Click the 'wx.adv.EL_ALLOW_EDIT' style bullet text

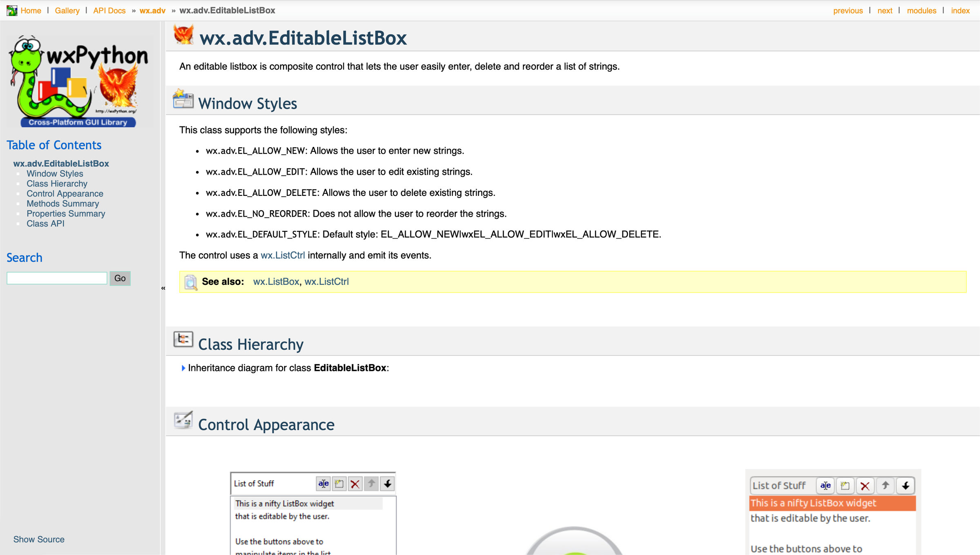[339, 172]
